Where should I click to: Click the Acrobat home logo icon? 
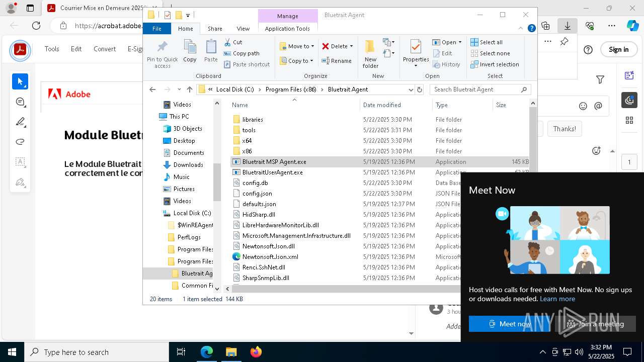pyautogui.click(x=20, y=49)
